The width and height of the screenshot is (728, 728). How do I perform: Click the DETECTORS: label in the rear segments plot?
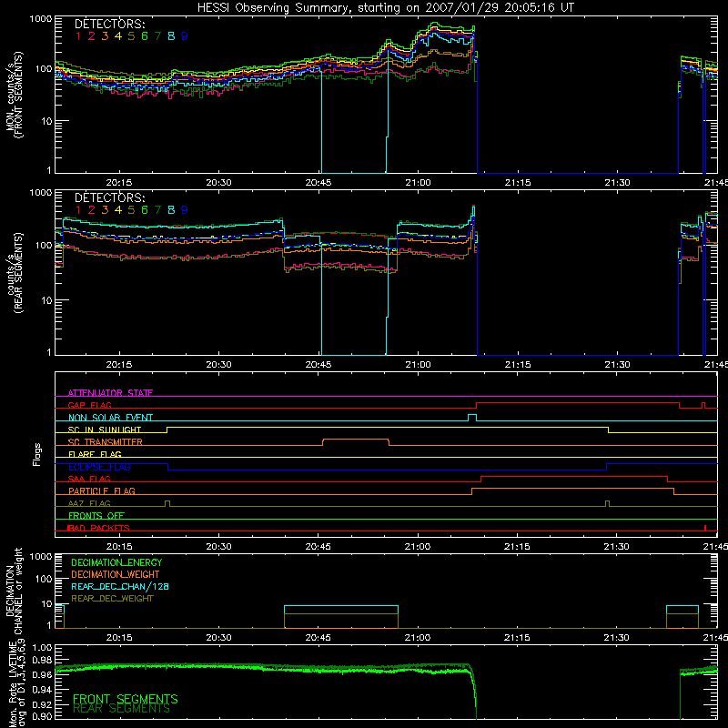(x=110, y=197)
